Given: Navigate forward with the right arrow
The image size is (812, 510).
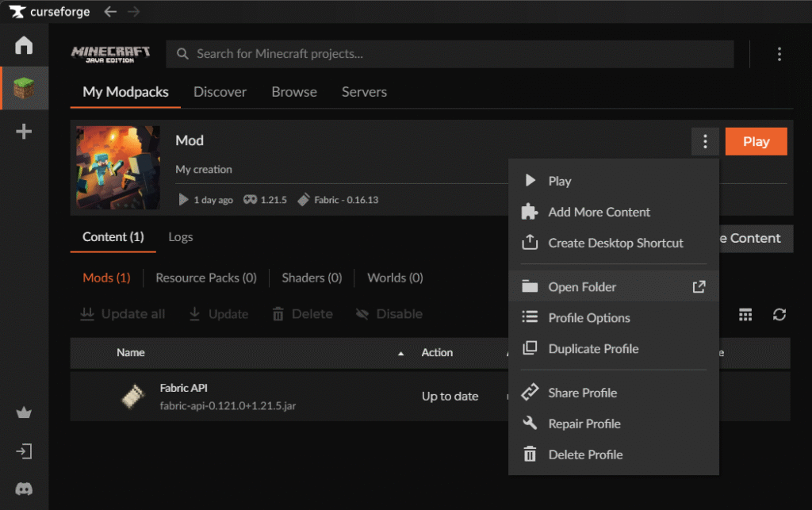Looking at the screenshot, I should point(133,11).
